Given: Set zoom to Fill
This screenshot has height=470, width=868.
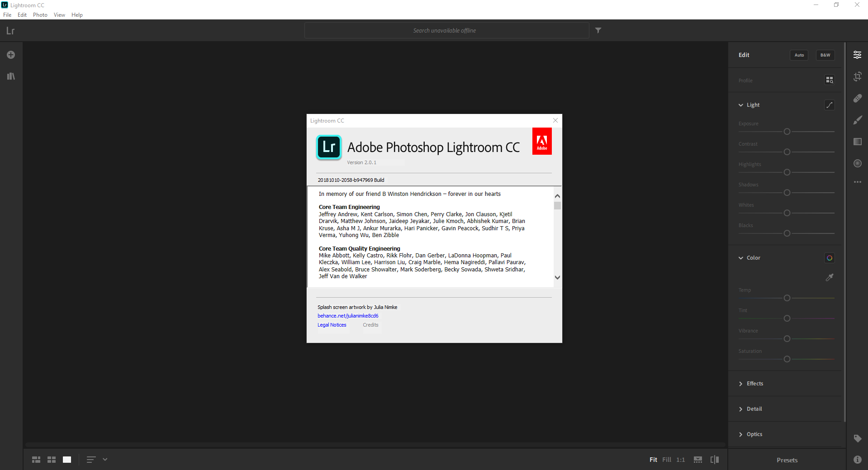Looking at the screenshot, I should click(667, 460).
